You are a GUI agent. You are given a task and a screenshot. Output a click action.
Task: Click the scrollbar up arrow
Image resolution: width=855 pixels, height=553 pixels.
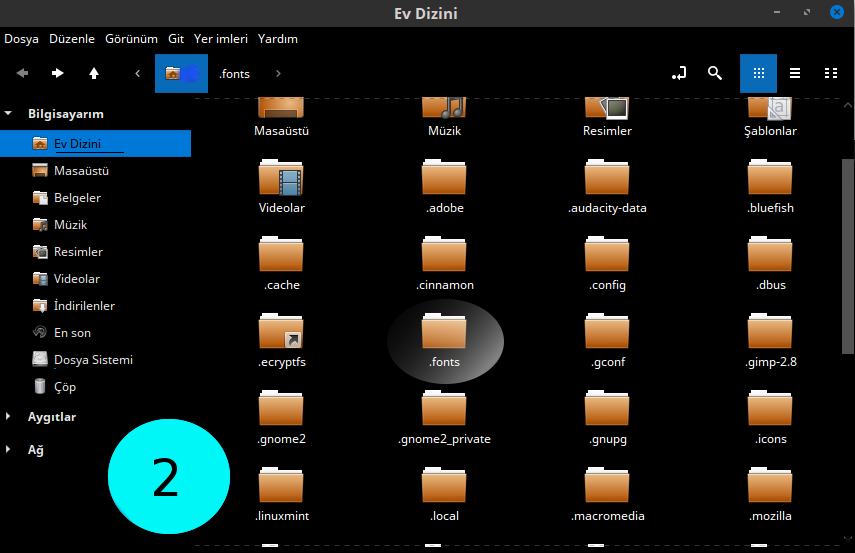pyautogui.click(x=848, y=105)
